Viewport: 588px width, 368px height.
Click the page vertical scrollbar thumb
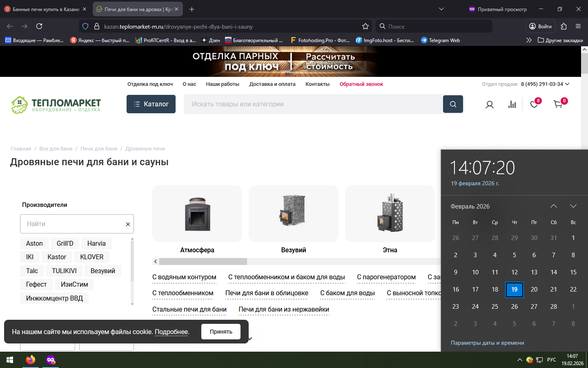[x=584, y=63]
